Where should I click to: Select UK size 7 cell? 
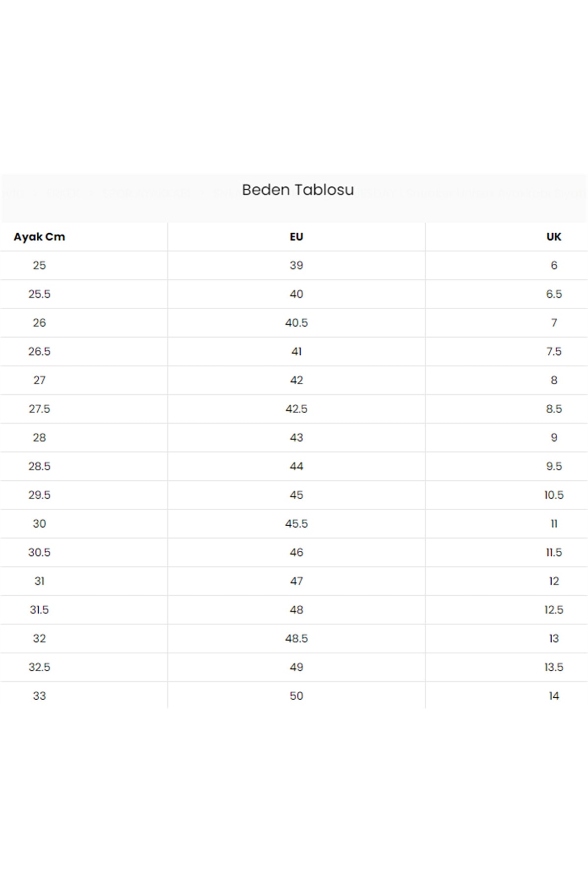(x=554, y=322)
